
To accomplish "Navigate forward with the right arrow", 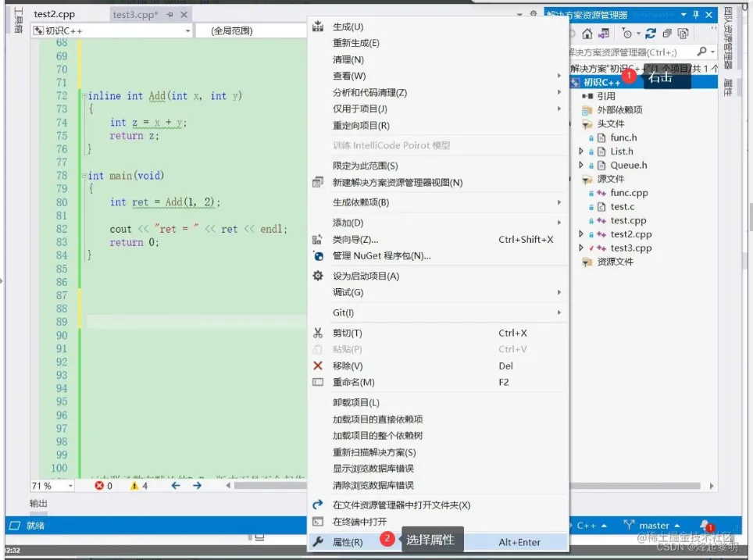I will [197, 486].
